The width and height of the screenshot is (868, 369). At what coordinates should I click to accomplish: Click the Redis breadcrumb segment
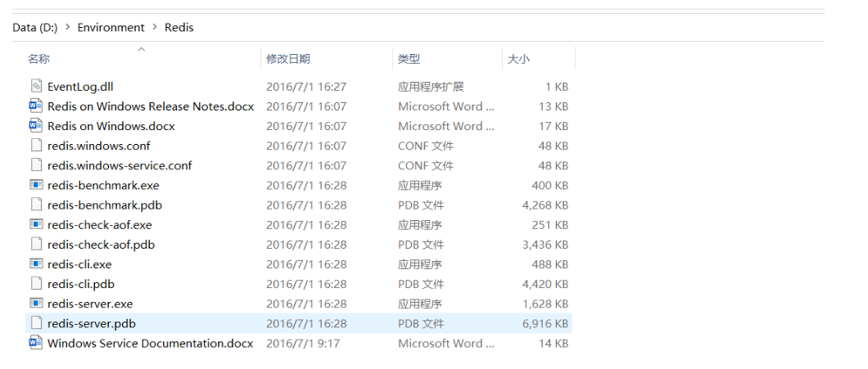(179, 27)
